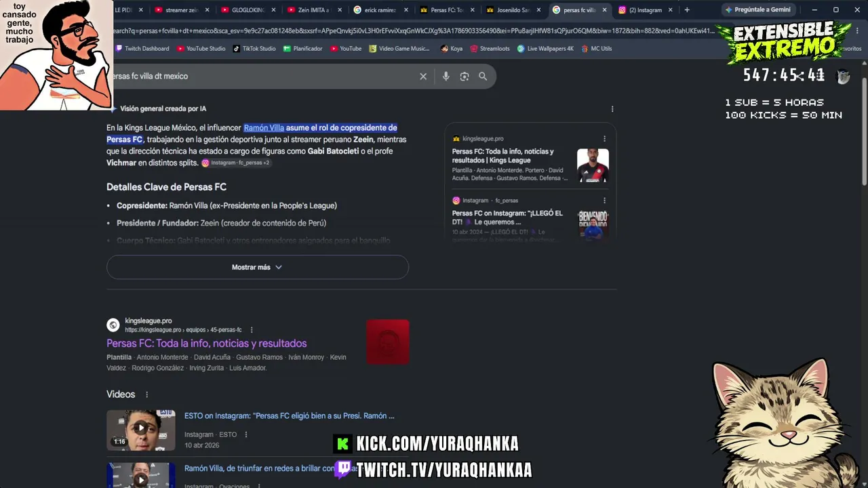Open the YouTube Studio bookmark
This screenshot has width=868, height=488.
point(201,49)
